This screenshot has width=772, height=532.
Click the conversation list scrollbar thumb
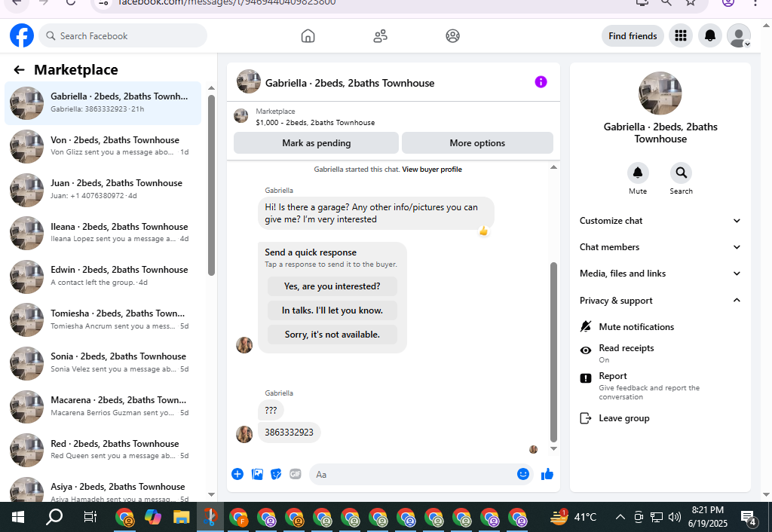coord(211,185)
